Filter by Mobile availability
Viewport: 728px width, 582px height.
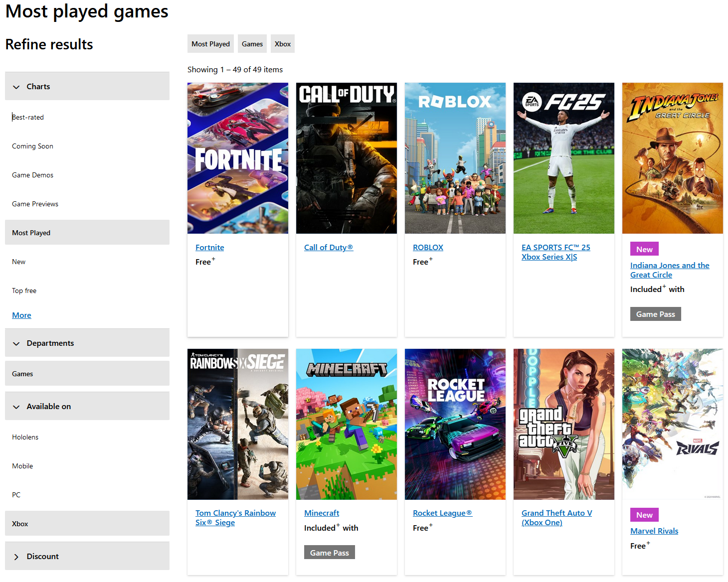pyautogui.click(x=22, y=466)
